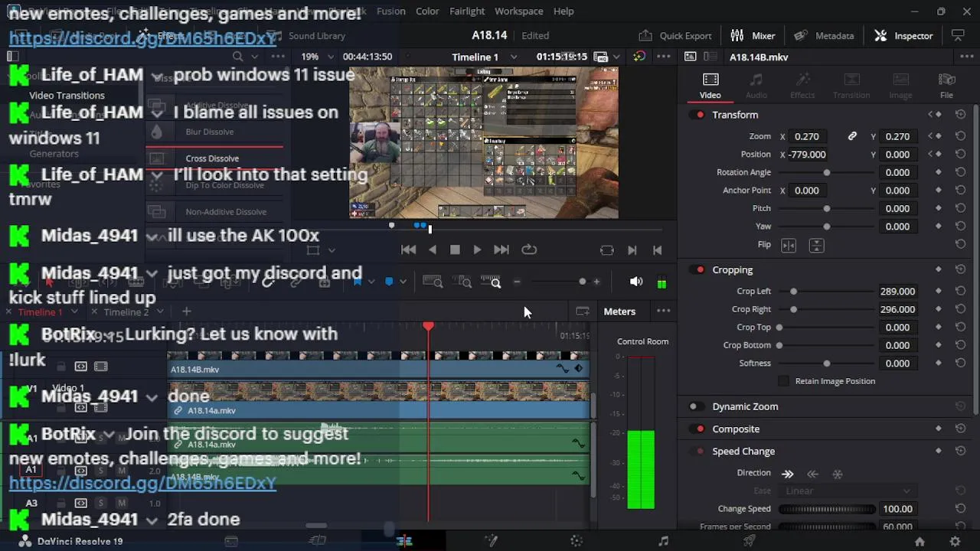This screenshot has width=980, height=551.
Task: Open Project Settings gear icon
Action: [955, 541]
